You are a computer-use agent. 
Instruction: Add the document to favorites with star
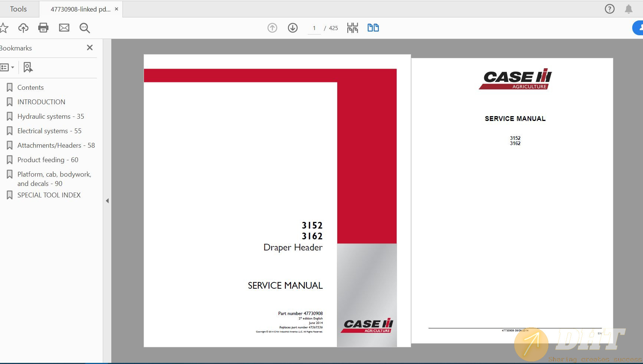[x=4, y=27]
